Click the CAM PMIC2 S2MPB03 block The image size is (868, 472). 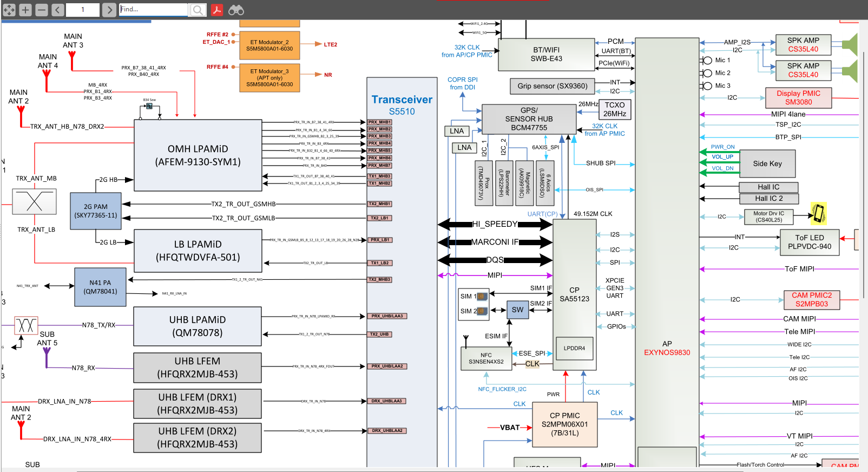pos(812,299)
